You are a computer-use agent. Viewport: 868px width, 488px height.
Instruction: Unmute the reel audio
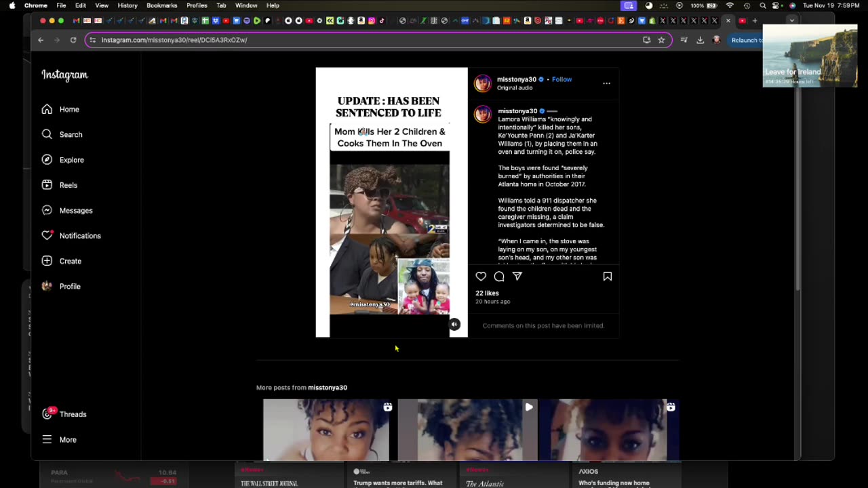[454, 325]
